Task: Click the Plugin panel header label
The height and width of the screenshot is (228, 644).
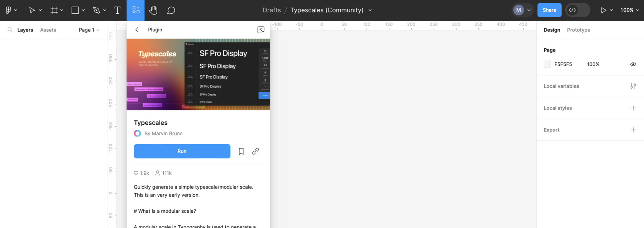Action: click(155, 30)
